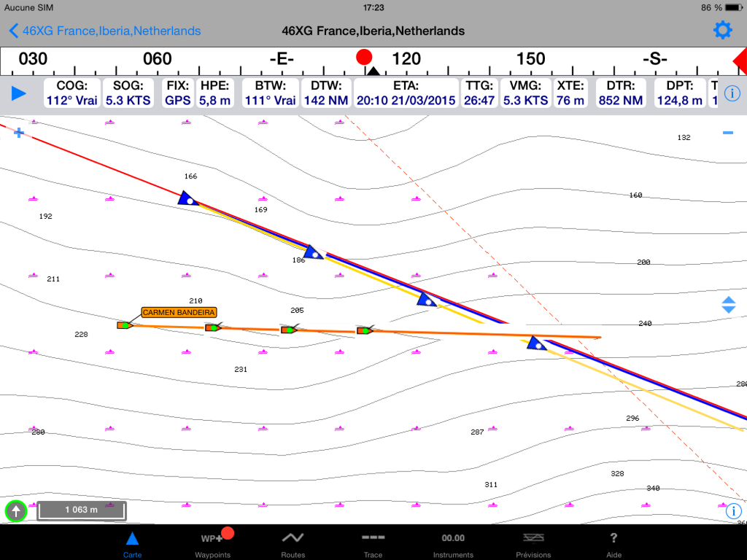Zoom out with the minus icon
Screen dimensions: 747x560
click(727, 133)
